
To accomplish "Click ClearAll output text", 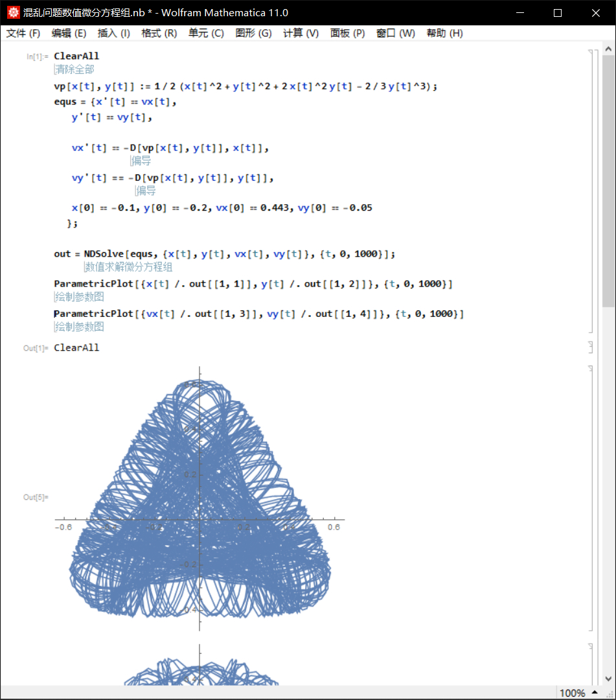I will point(76,347).
